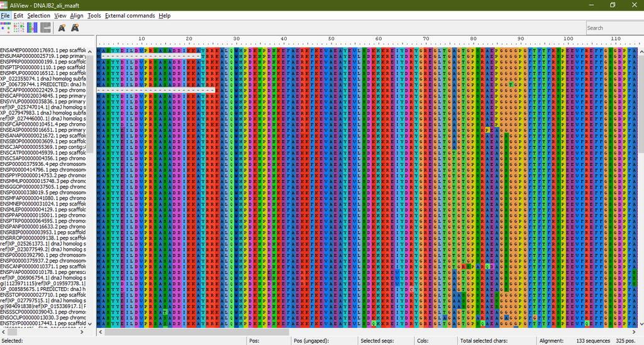Image resolution: width=644 pixels, height=345 pixels.
Task: Click the sequence list right scroll arrow
Action: pyautogui.click(x=82, y=332)
